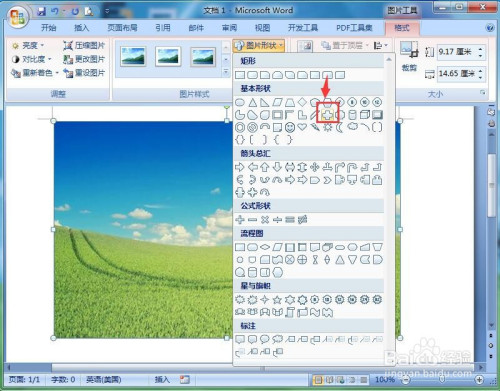
Task: Pick the sun shape
Action: [x=327, y=127]
